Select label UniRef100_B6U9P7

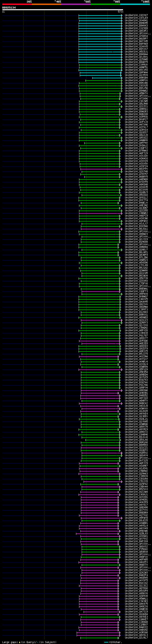click(x=137, y=39)
